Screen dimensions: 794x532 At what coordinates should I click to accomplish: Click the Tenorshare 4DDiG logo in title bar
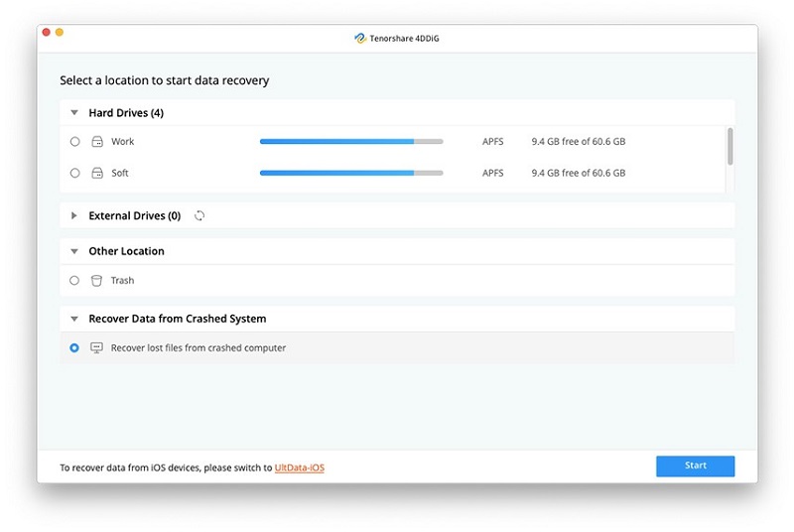click(x=360, y=39)
